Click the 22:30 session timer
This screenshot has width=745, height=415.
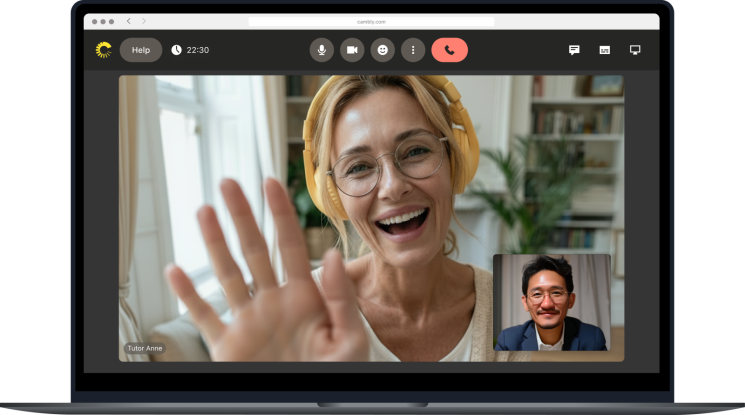198,50
